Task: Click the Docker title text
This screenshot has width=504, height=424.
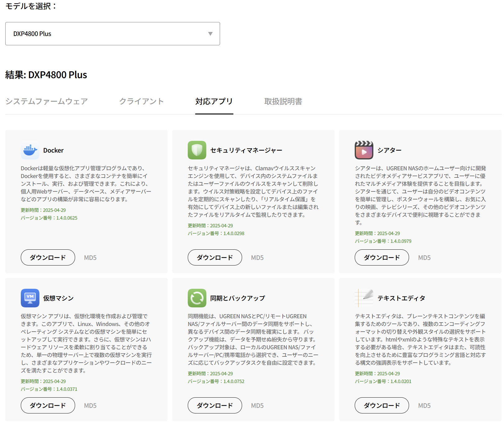Action: 53,150
